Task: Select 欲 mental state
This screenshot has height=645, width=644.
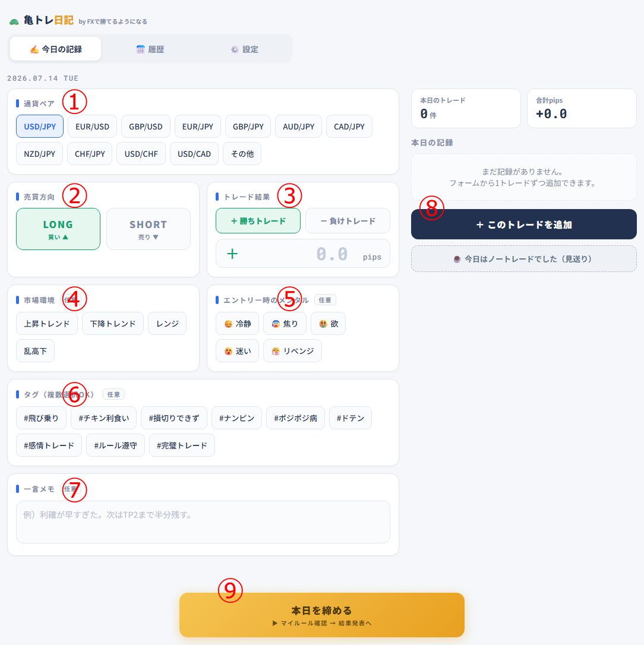Action: pyautogui.click(x=328, y=323)
